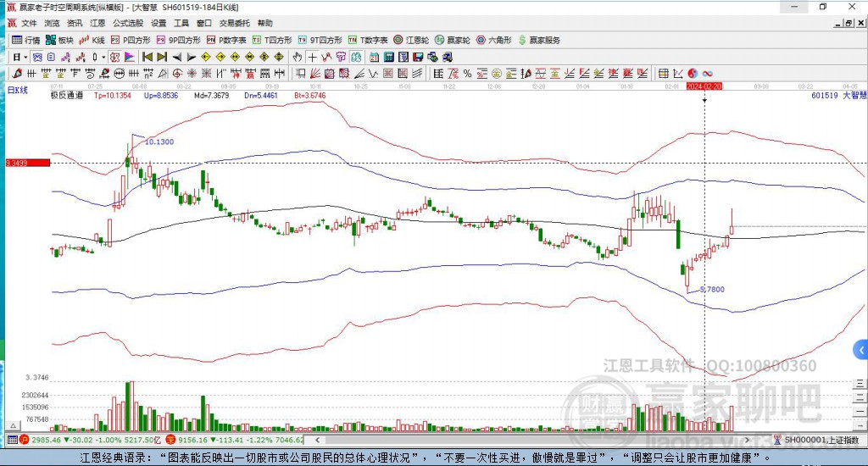Open the 9P四方形 tool
This screenshot has height=466, width=868.
coord(178,41)
